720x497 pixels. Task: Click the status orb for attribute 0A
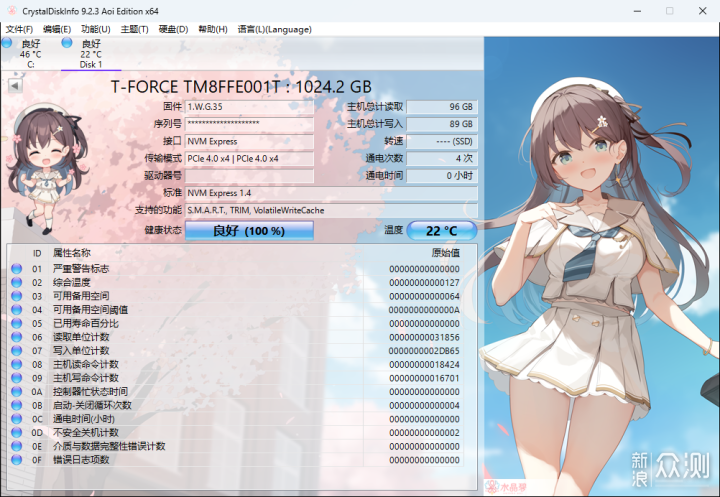coord(17,391)
